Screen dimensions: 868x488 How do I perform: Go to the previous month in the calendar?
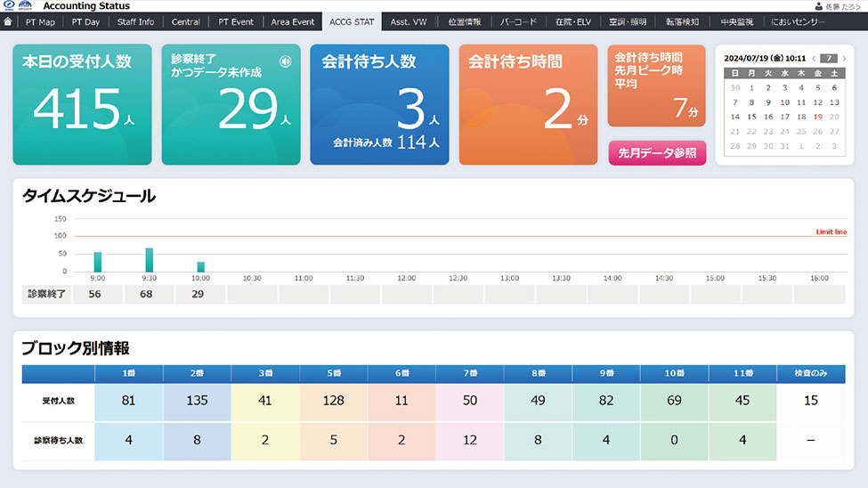814,58
